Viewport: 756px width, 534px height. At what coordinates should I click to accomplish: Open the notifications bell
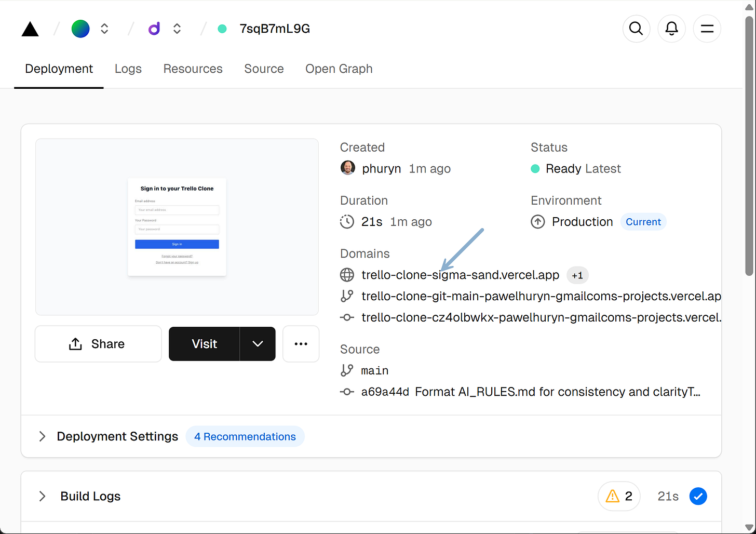pos(671,29)
